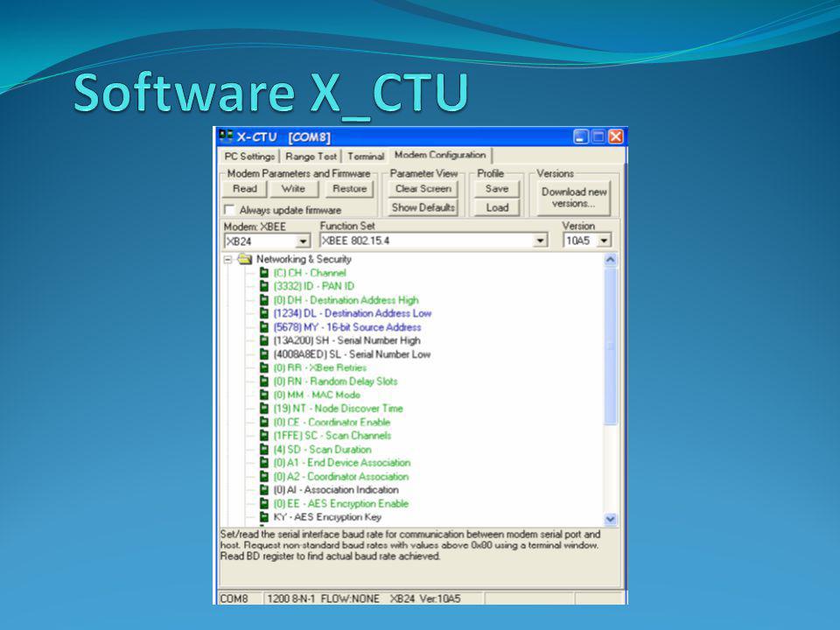
Task: Select (1234) DL - Destination Address Low
Action: (x=352, y=313)
